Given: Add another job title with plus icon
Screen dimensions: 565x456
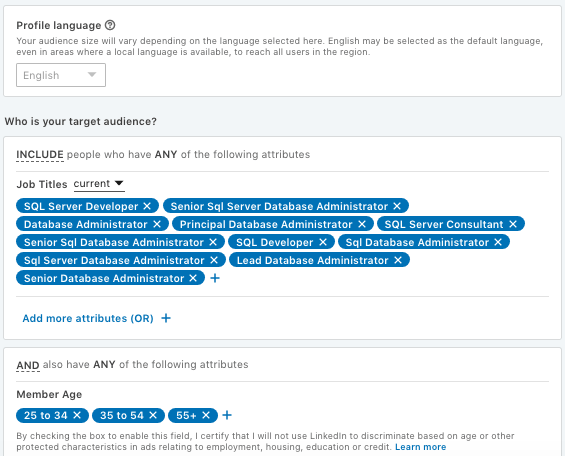Looking at the screenshot, I should point(215,278).
